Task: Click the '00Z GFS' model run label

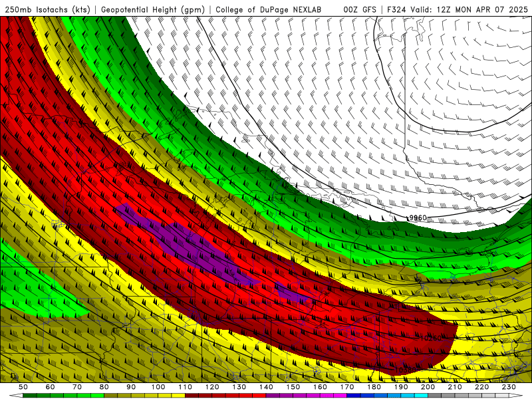Action: tap(360, 9)
